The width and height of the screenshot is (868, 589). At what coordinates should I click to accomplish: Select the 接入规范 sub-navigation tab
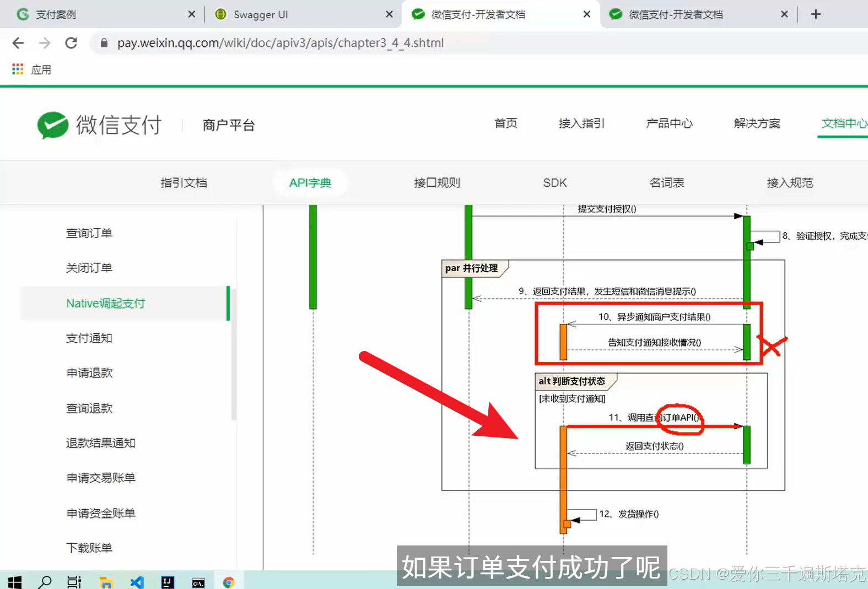click(790, 183)
